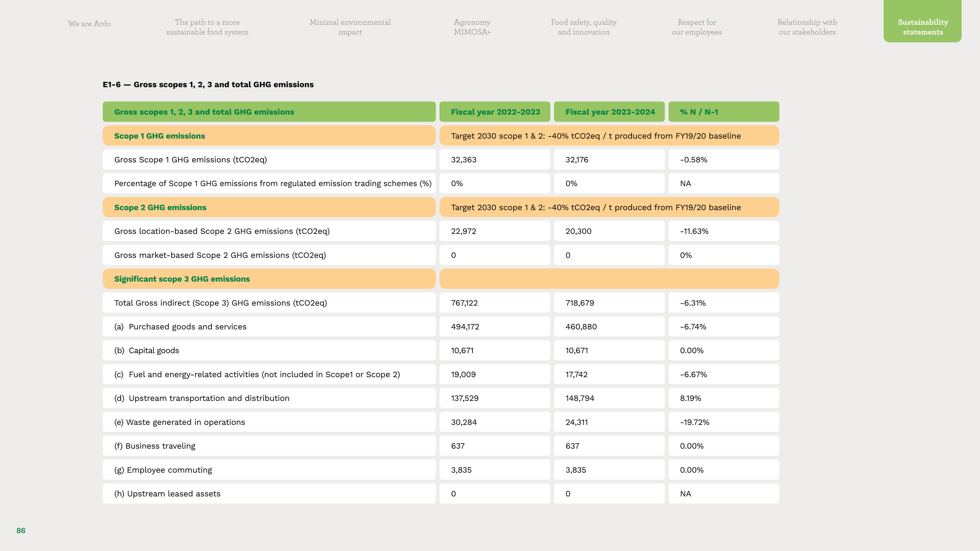Click the -11.63% cell
This screenshot has width=980, height=551.
tap(723, 231)
